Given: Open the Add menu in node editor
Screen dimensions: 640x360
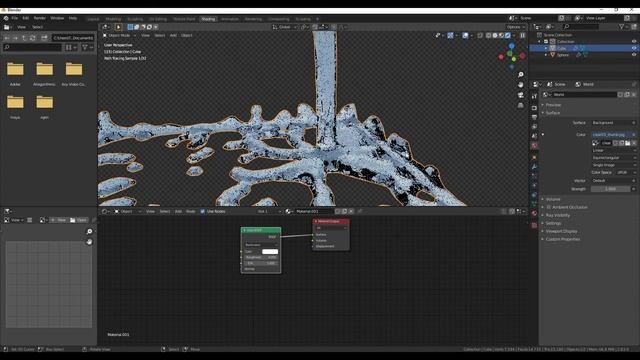Looking at the screenshot, I should coord(178,211).
